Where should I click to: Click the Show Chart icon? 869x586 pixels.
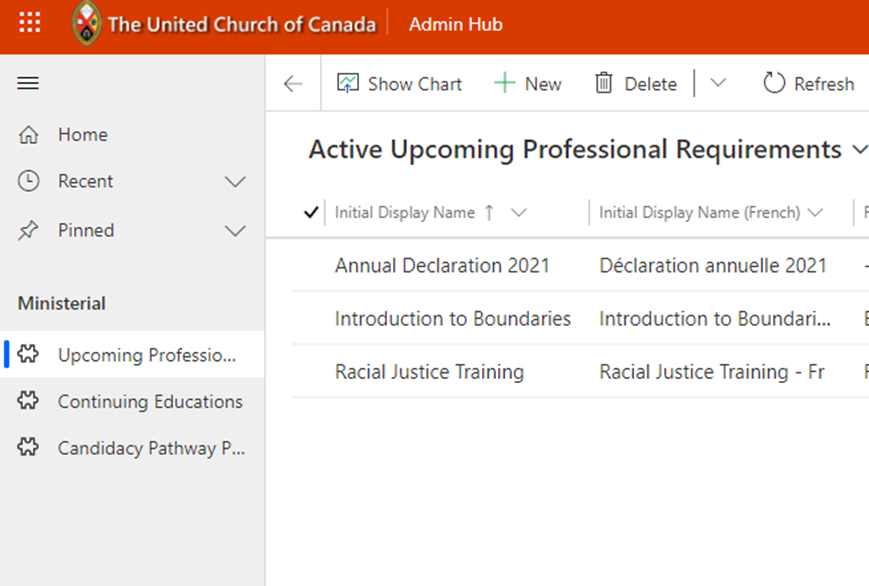click(347, 84)
